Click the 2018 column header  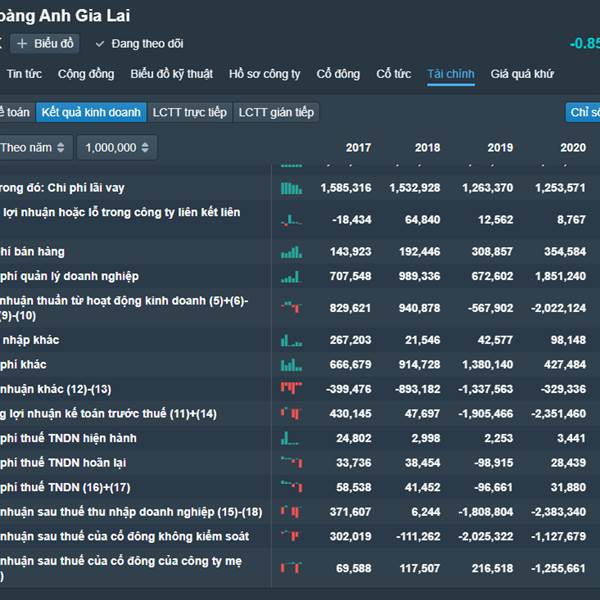click(x=427, y=148)
